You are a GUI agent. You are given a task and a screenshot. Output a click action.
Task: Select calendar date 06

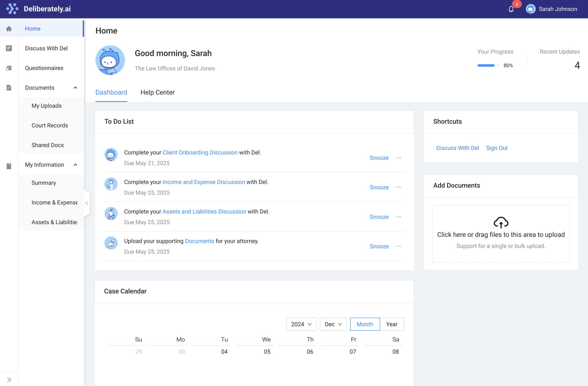tap(310, 352)
